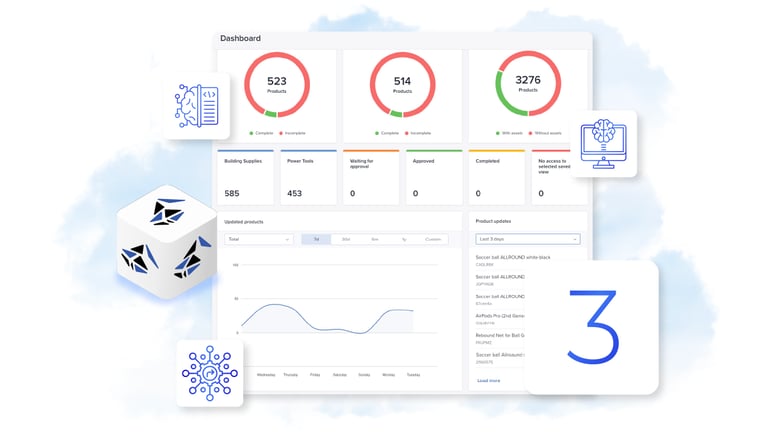Viewport: 768px width, 432px height.
Task: Click the 3276 Products donut chart
Action: click(x=527, y=86)
